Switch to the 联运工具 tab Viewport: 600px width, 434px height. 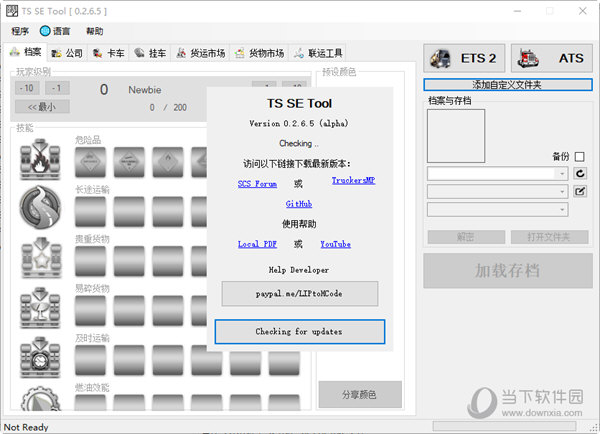[x=318, y=53]
